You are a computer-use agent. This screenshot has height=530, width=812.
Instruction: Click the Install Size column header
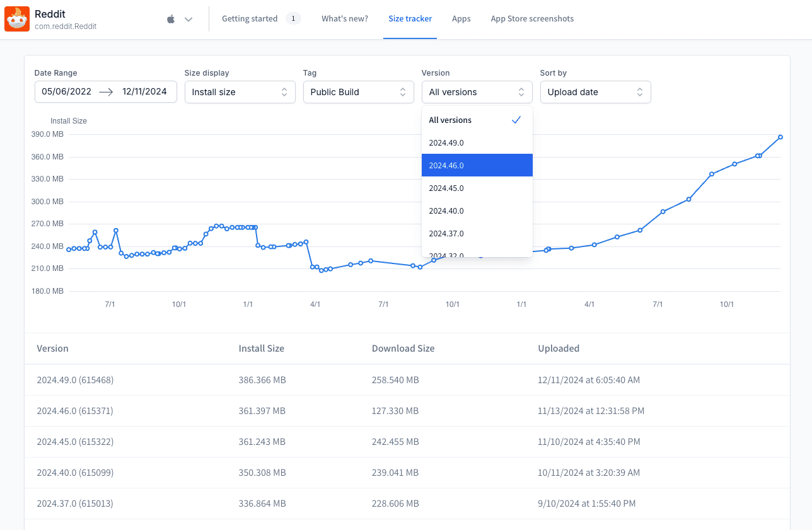[261, 349]
